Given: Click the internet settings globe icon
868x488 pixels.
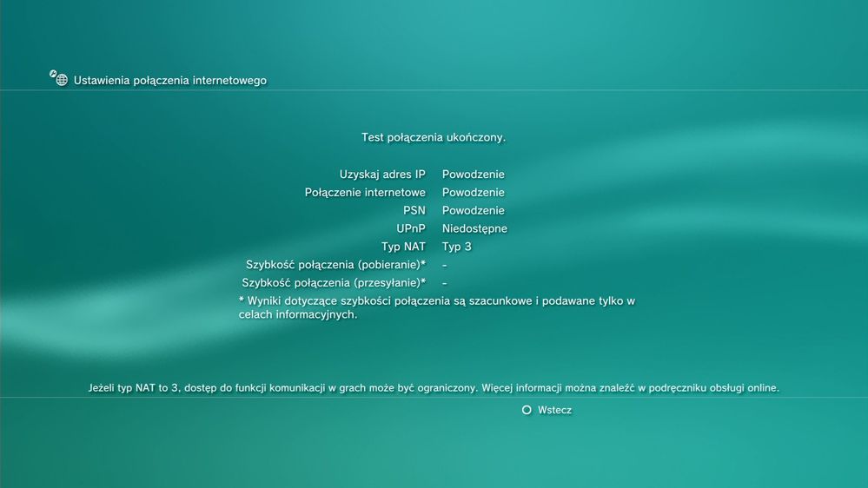Looking at the screenshot, I should pos(59,78).
